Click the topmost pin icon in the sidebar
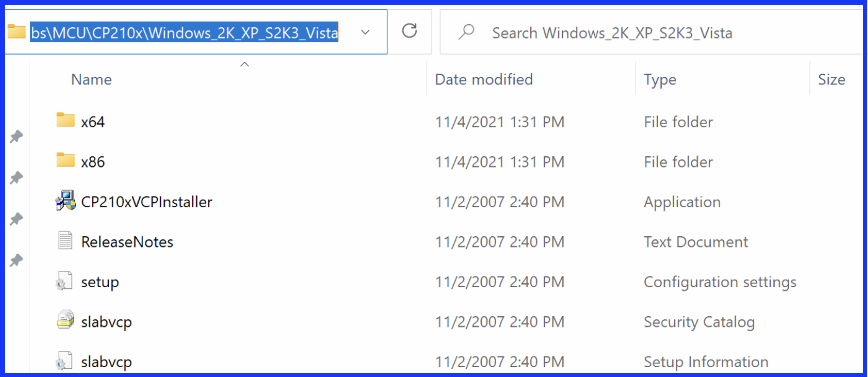 [x=16, y=136]
